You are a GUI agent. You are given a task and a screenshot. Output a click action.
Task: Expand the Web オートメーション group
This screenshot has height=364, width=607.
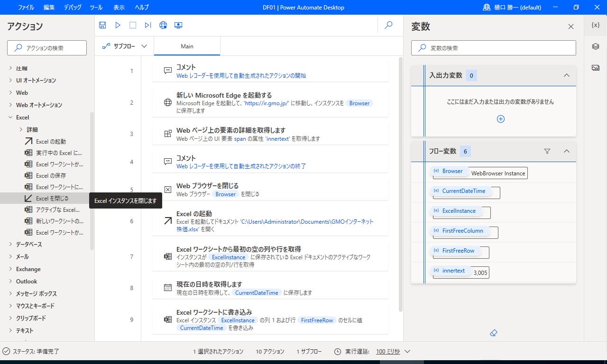click(x=10, y=105)
